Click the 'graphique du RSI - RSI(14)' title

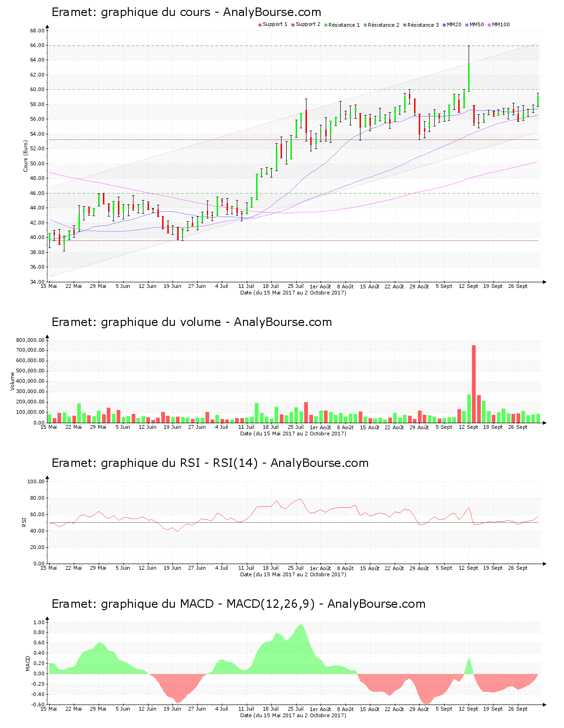(210, 463)
